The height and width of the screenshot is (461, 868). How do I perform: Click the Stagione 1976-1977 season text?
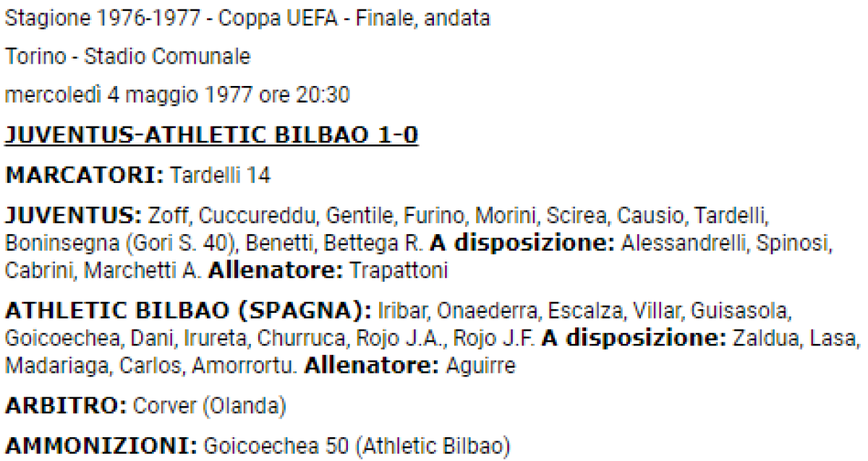tap(102, 19)
